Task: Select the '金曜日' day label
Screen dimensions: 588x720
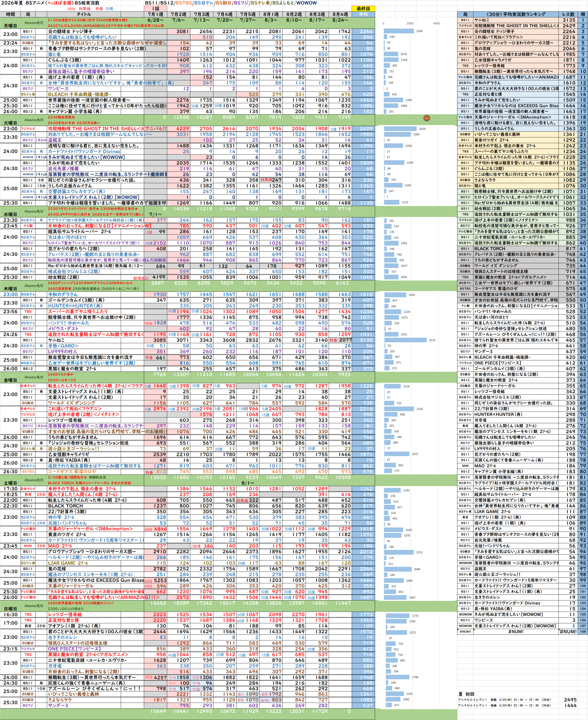Action: [x=11, y=380]
